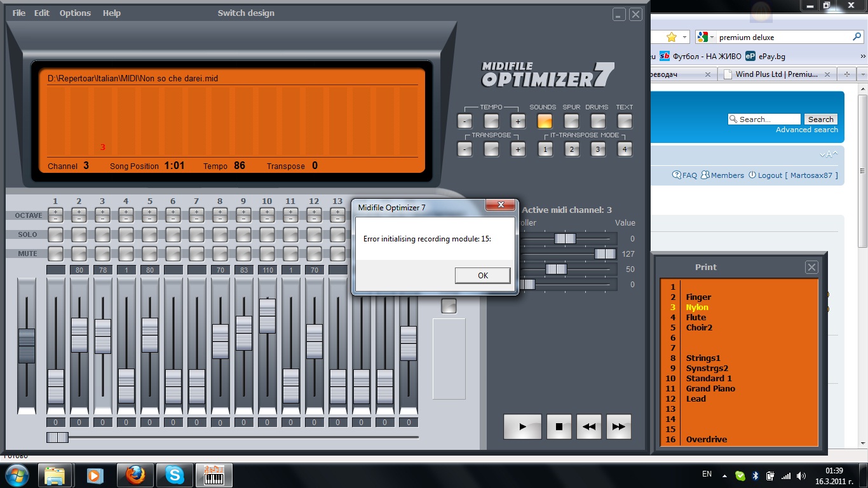Switch to the Wind Plus Ltd browser tab
This screenshot has height=488, width=868.
(x=778, y=74)
